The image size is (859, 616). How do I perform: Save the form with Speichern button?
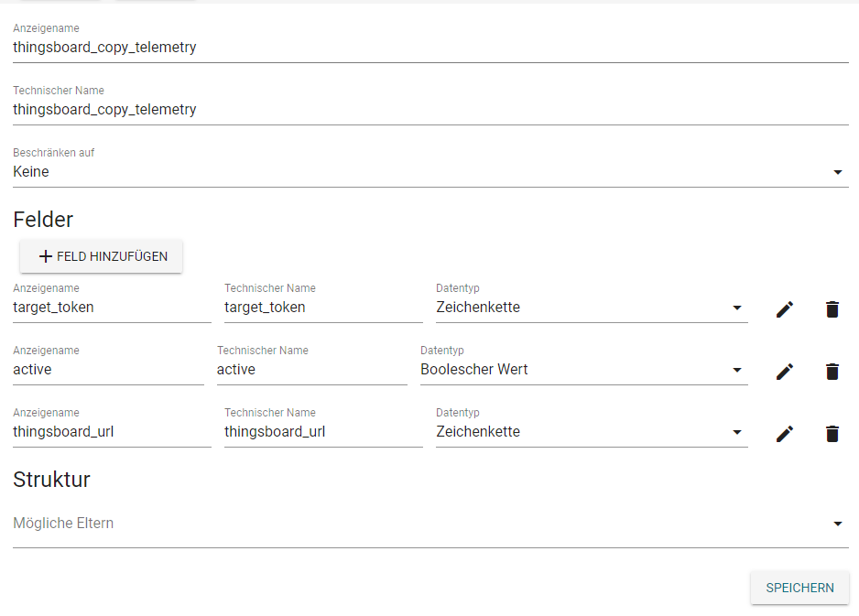(x=799, y=588)
